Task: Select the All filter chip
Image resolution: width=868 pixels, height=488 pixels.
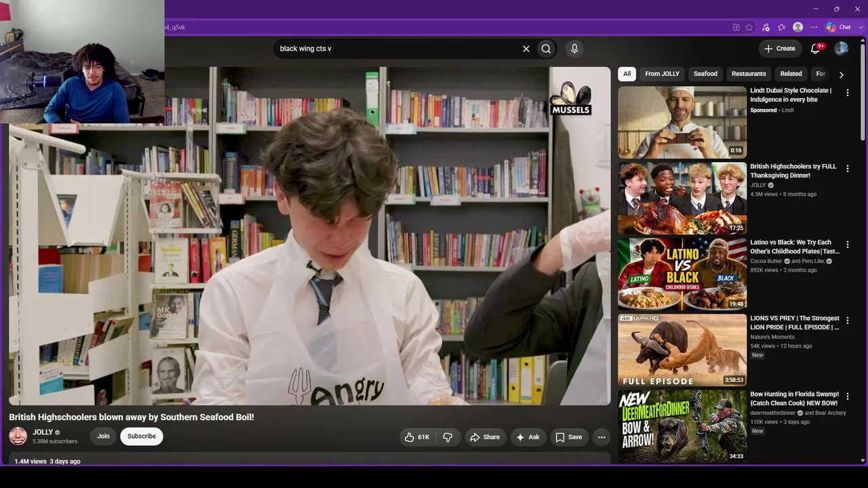Action: (x=627, y=74)
